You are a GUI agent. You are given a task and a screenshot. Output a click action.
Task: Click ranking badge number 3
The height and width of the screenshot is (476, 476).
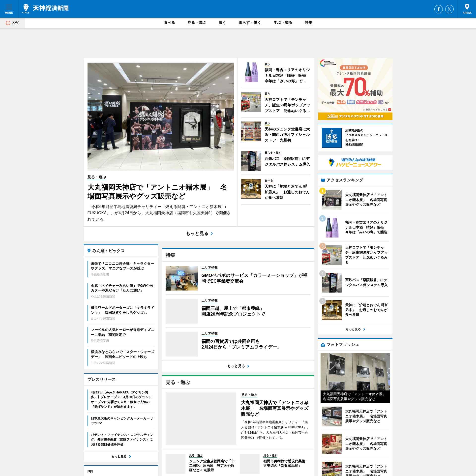click(322, 246)
